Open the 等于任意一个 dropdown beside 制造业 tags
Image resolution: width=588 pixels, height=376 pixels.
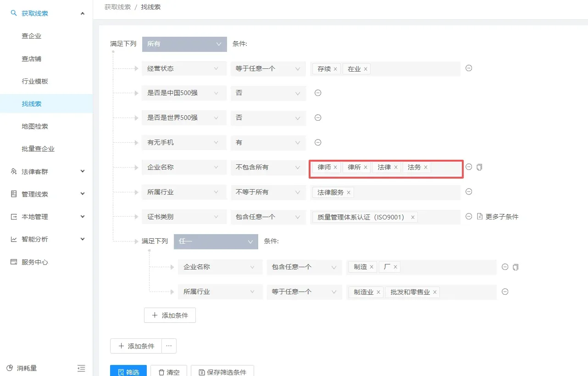(305, 292)
